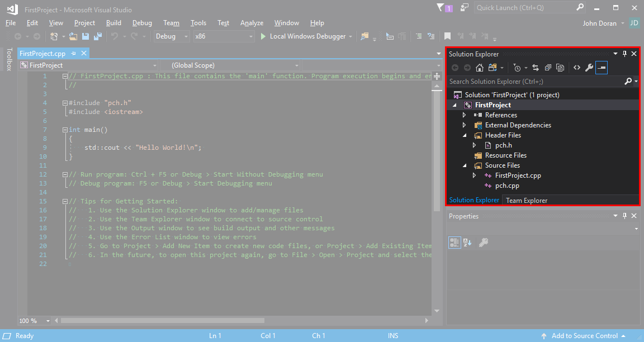Open Properties wrench icon in Solution Explorer

589,68
